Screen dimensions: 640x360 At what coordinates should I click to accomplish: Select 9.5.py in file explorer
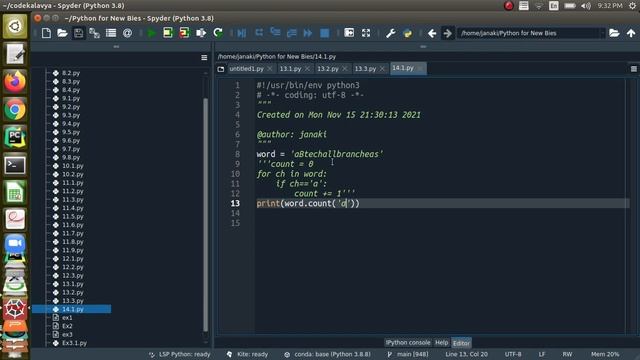coord(71,132)
